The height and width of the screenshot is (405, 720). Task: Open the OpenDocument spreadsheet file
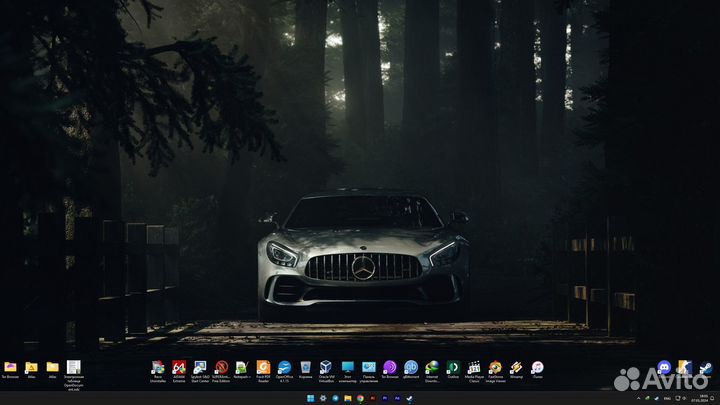73,368
